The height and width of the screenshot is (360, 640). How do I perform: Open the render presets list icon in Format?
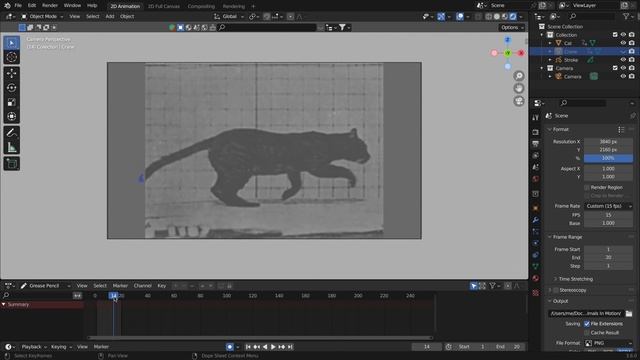[621, 129]
